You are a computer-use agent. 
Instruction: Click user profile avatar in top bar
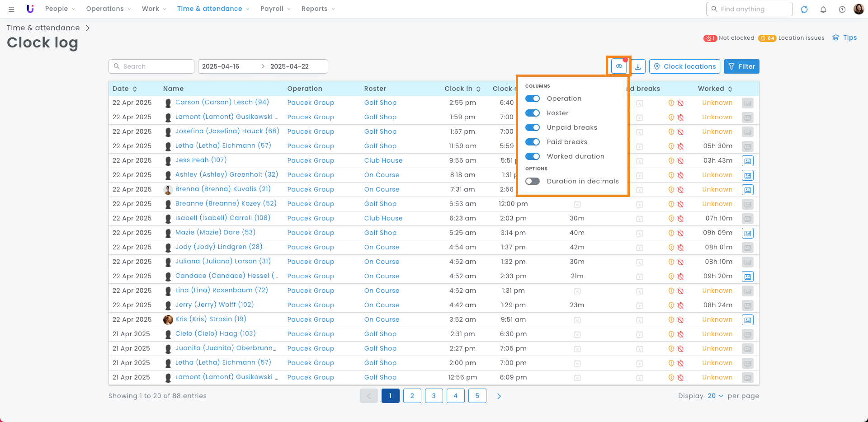tap(859, 9)
